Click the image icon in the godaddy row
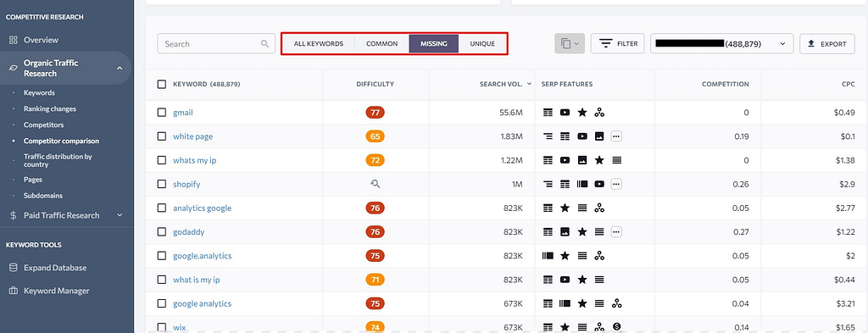 (565, 232)
